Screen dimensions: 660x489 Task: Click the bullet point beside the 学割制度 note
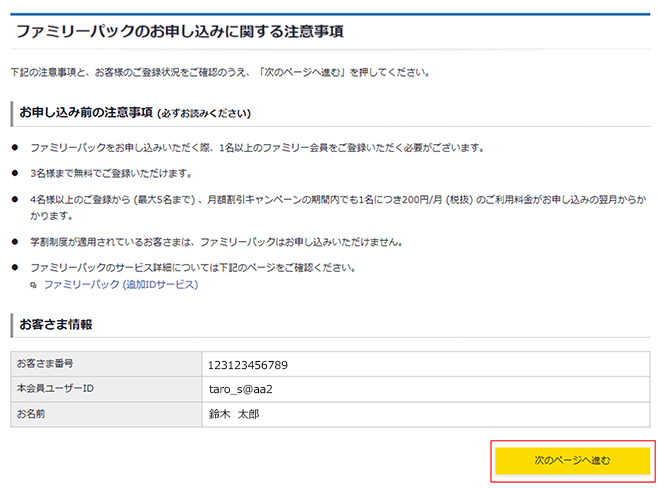pyautogui.click(x=15, y=242)
